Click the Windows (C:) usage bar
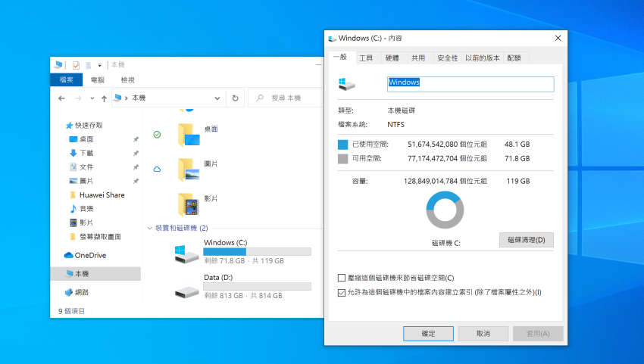 [x=257, y=251]
